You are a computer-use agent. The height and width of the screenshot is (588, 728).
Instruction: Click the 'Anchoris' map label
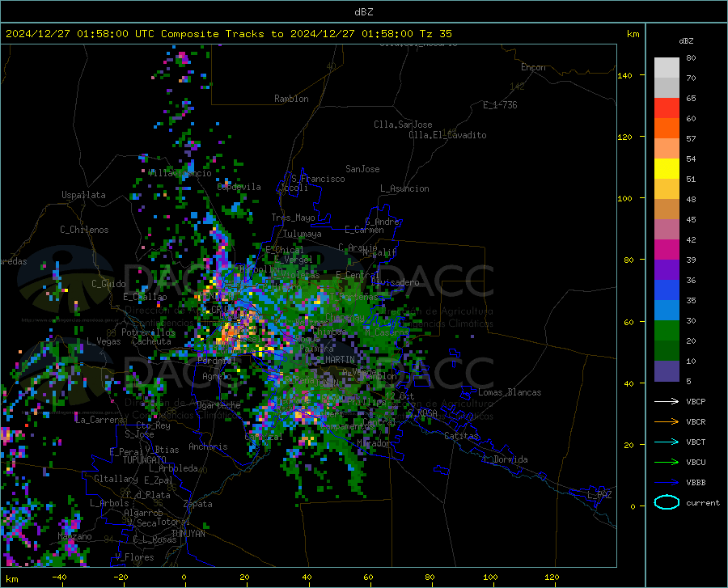[208, 446]
